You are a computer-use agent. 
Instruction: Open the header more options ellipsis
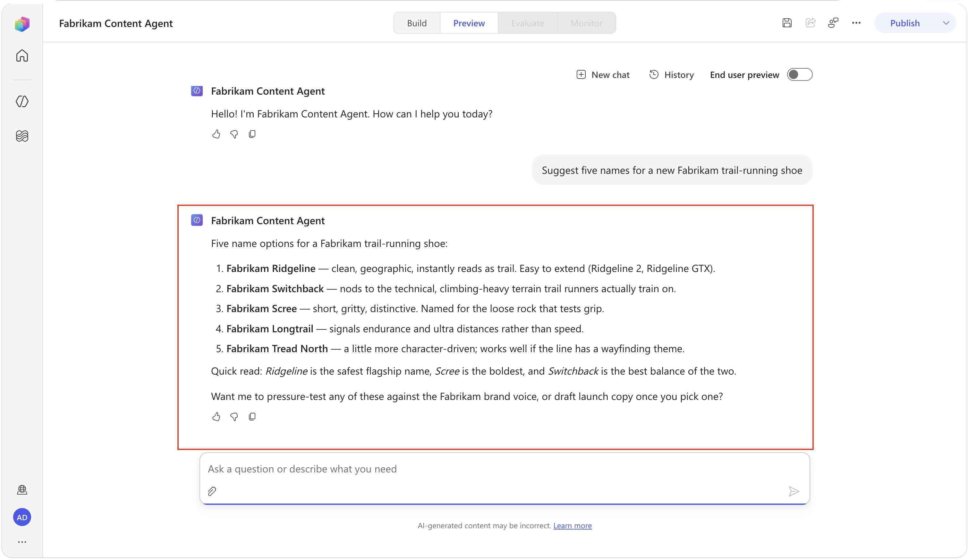[x=856, y=23]
